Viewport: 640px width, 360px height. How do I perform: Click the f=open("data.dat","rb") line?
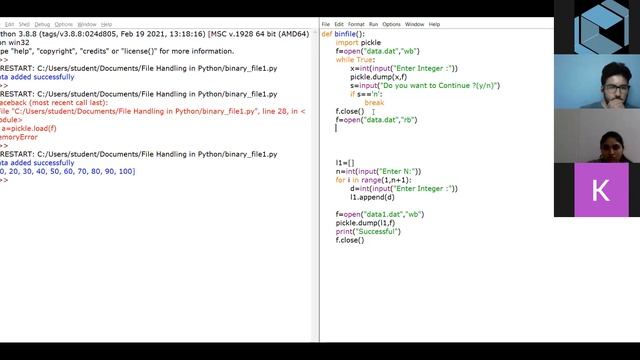[x=376, y=120]
